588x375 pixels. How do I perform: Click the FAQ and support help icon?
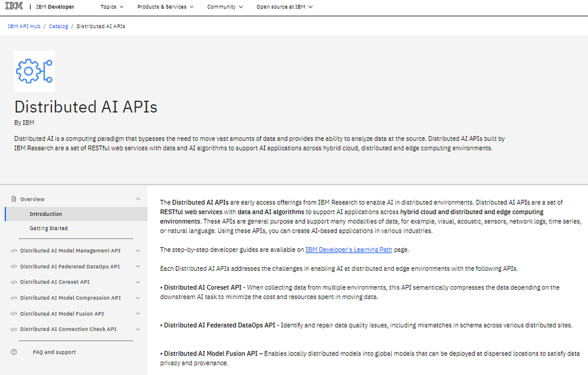point(14,352)
